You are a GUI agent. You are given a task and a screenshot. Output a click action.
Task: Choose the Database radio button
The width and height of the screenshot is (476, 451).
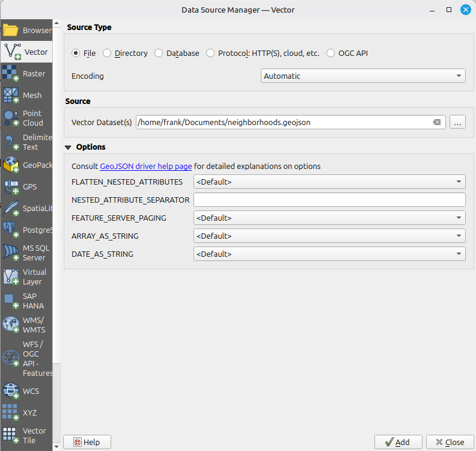click(159, 53)
